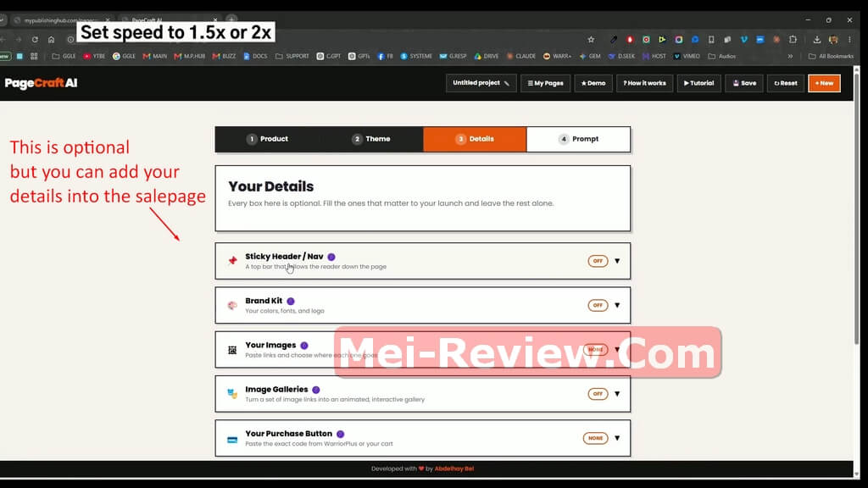This screenshot has height=488, width=868.
Task: Expand the Brand Kit section arrow
Action: pos(617,305)
